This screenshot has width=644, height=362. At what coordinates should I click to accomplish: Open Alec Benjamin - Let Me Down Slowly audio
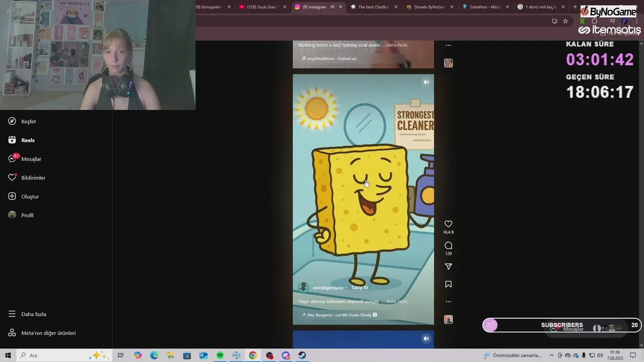point(339,315)
